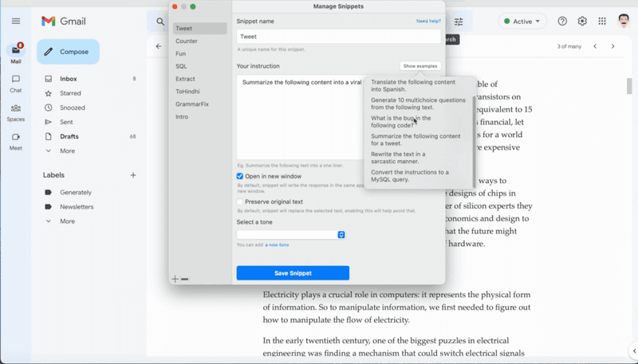Click the Snippet name input field

pyautogui.click(x=338, y=37)
